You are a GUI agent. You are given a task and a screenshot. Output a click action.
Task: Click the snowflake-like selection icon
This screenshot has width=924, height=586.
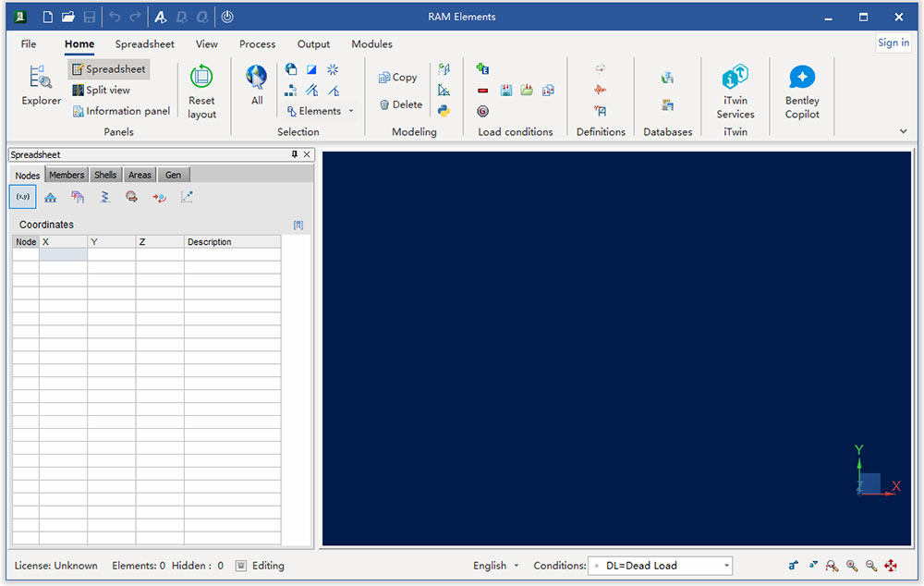click(333, 69)
